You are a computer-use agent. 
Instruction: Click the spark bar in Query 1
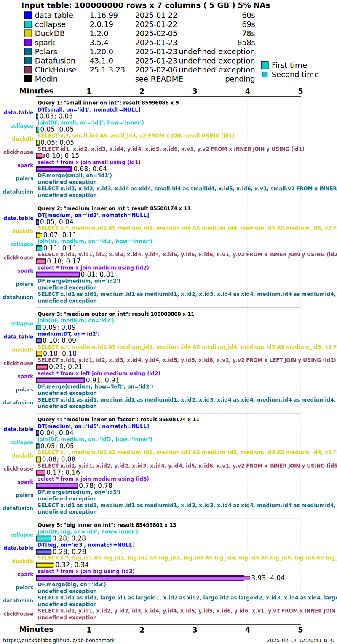pyautogui.click(x=54, y=169)
